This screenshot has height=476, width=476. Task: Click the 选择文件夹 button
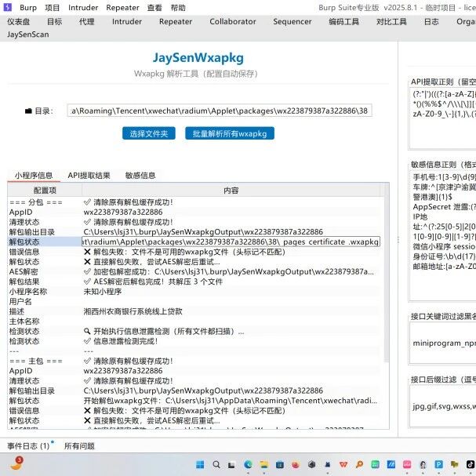(x=149, y=133)
